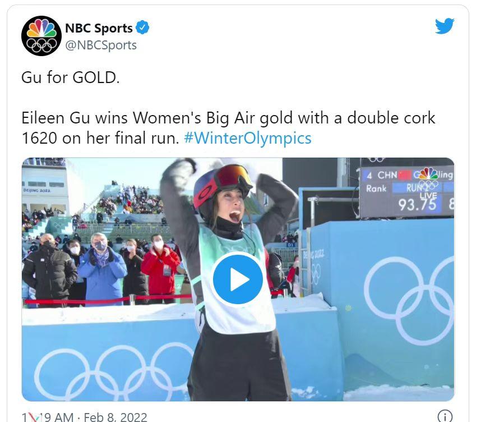Screen dimensions: 504x422
Task: Click the NBC Sports profile avatar
Action: (41, 36)
